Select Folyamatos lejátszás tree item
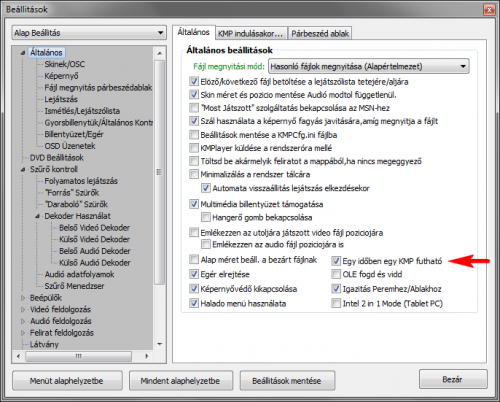This screenshot has height=402, width=500. click(81, 181)
